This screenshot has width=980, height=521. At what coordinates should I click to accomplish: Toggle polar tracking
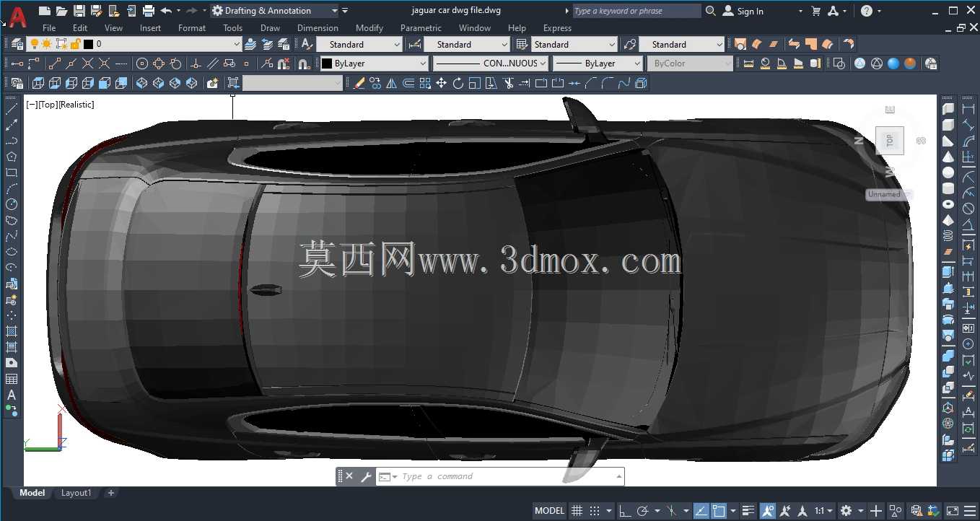(642, 511)
